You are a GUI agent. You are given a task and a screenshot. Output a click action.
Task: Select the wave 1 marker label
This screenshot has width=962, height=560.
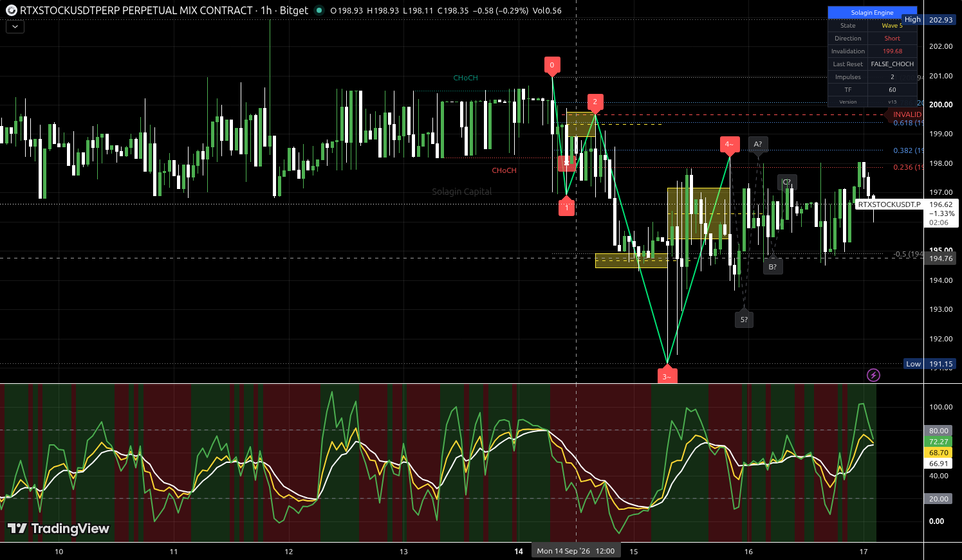[x=566, y=208]
